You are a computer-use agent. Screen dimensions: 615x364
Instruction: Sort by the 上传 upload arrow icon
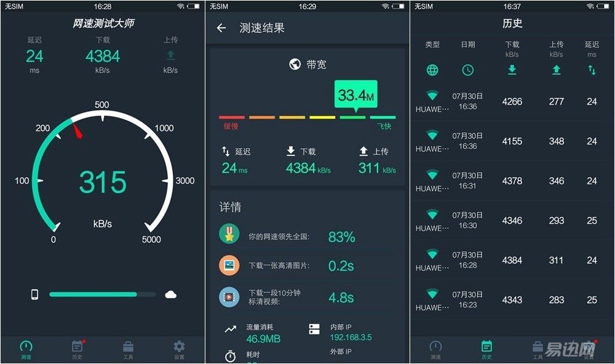[x=556, y=70]
